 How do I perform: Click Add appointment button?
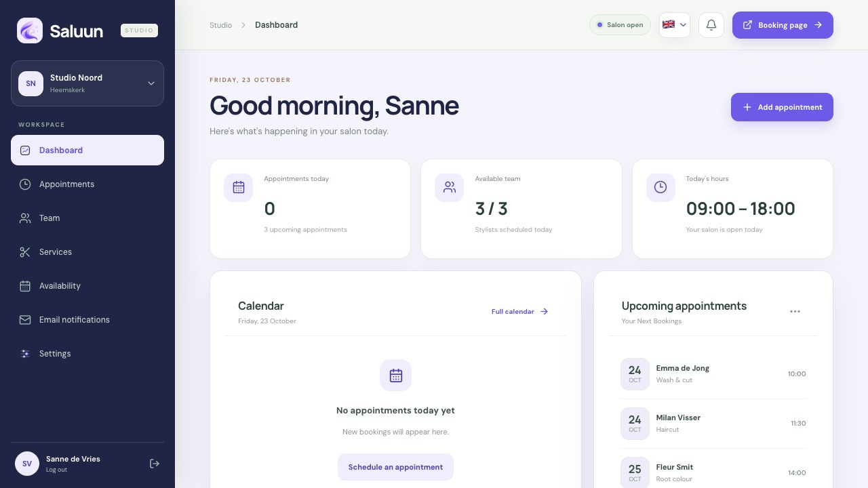coord(782,107)
